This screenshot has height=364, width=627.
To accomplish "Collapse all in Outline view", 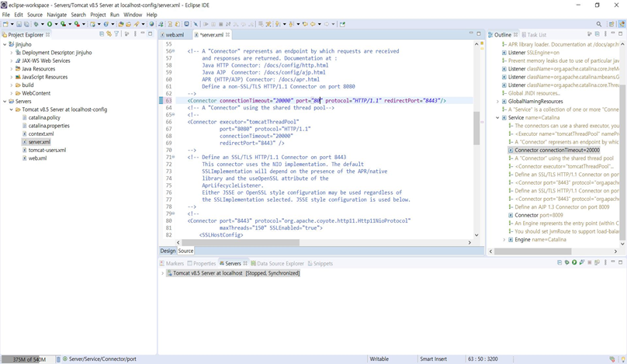I will pyautogui.click(x=597, y=34).
